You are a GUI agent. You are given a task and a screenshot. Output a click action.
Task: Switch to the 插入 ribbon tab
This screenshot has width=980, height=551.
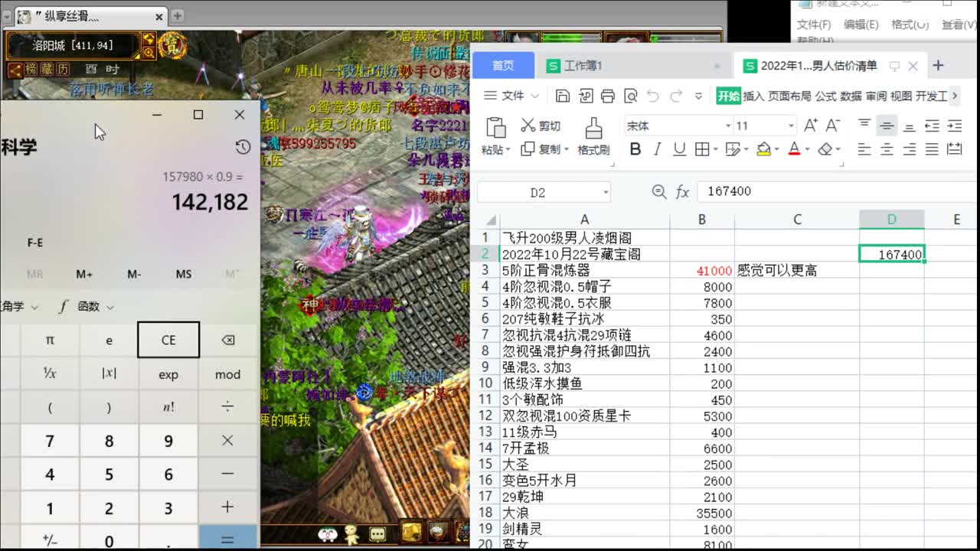[754, 96]
